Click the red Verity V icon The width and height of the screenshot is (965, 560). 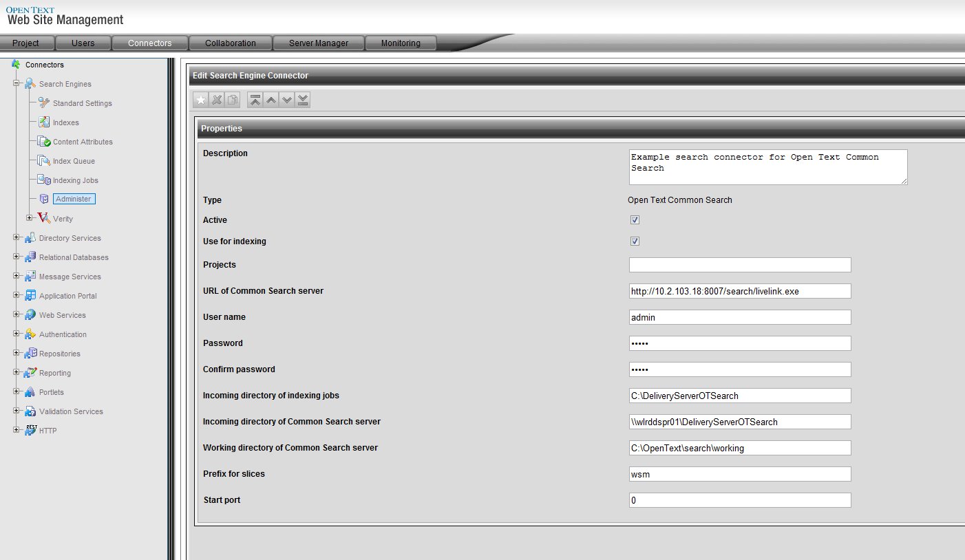point(44,218)
